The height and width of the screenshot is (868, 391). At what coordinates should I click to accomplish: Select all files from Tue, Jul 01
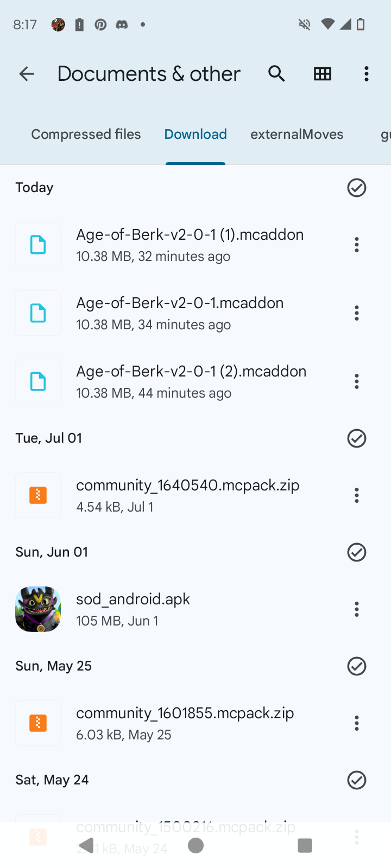(357, 438)
